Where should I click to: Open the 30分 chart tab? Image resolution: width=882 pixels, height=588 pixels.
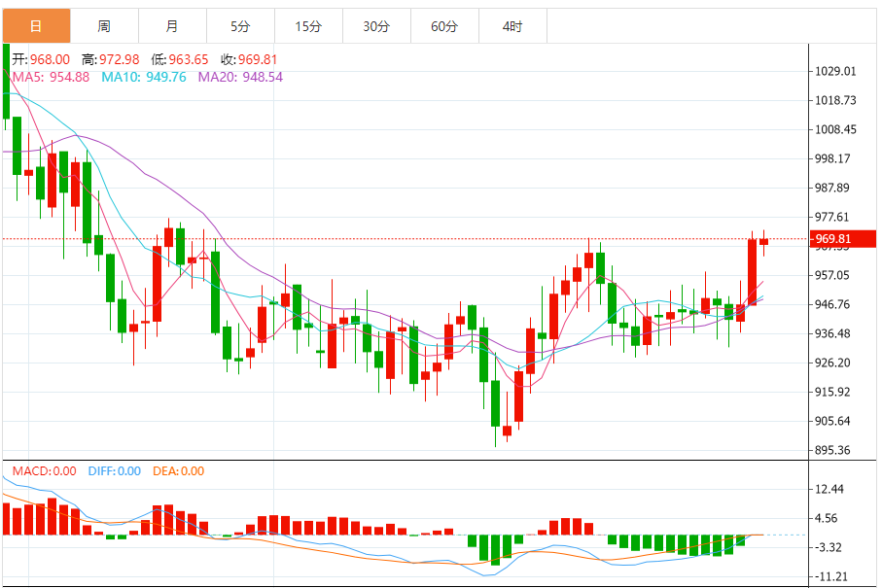tap(376, 26)
